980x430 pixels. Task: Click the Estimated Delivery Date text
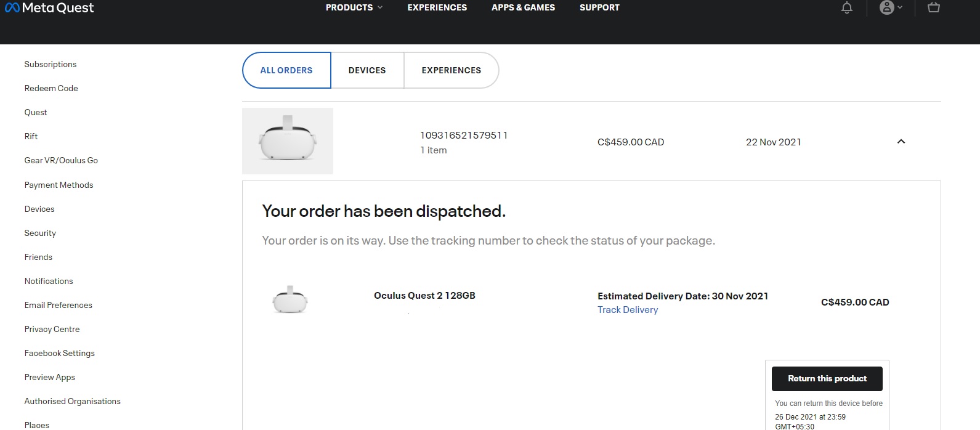click(683, 296)
